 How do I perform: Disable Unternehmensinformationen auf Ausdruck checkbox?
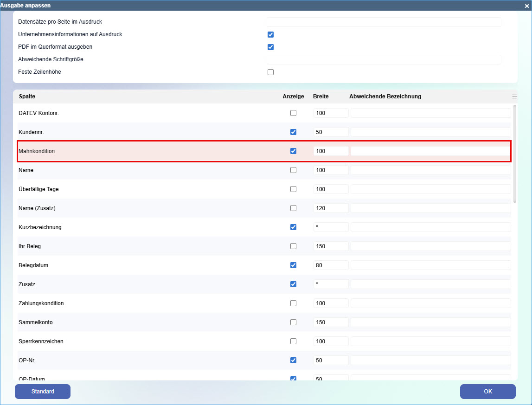coord(271,34)
